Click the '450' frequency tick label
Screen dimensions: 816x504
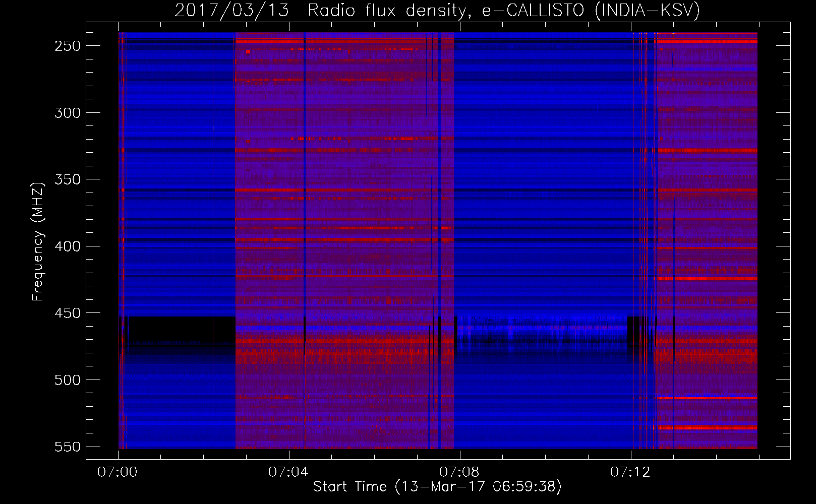click(x=68, y=313)
